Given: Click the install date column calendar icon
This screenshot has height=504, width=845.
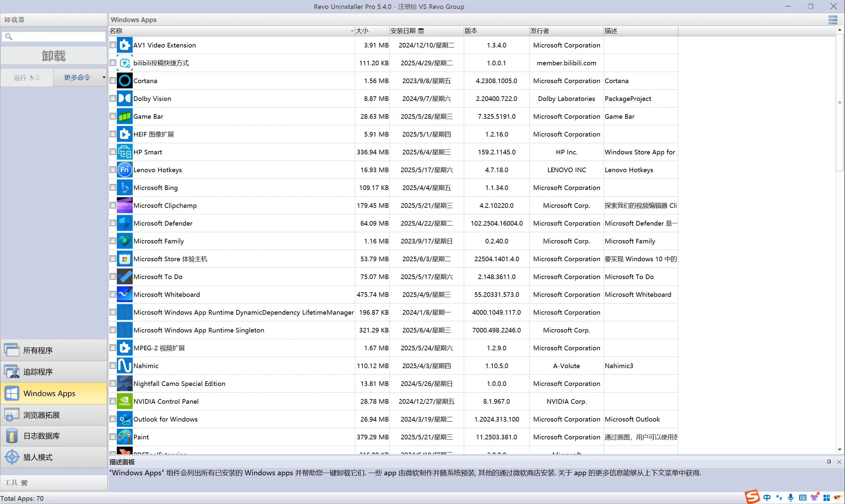Looking at the screenshot, I should (x=421, y=31).
